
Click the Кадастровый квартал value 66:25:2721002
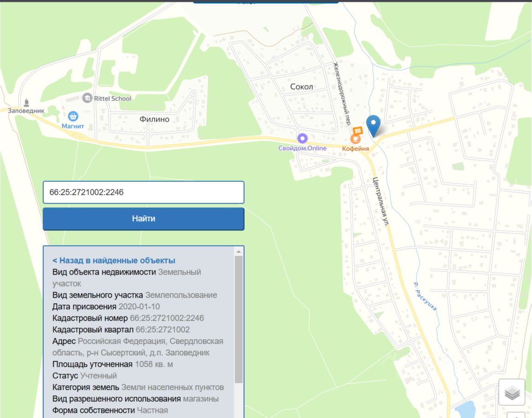[162, 330]
